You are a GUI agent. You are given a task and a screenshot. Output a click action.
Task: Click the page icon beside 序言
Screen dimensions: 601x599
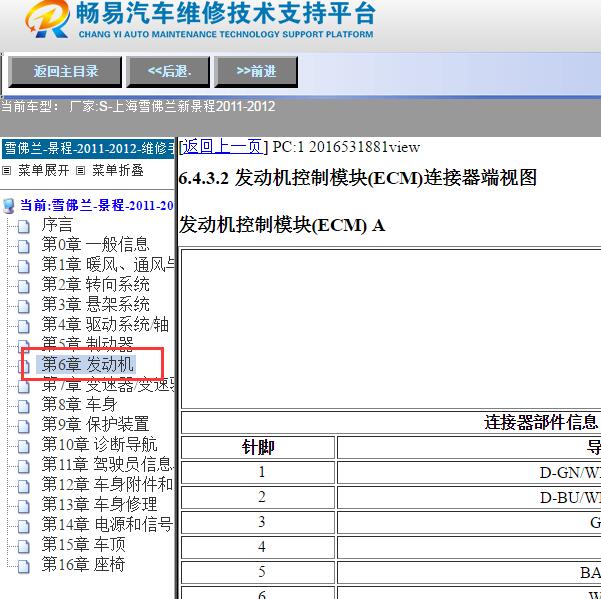click(24, 226)
